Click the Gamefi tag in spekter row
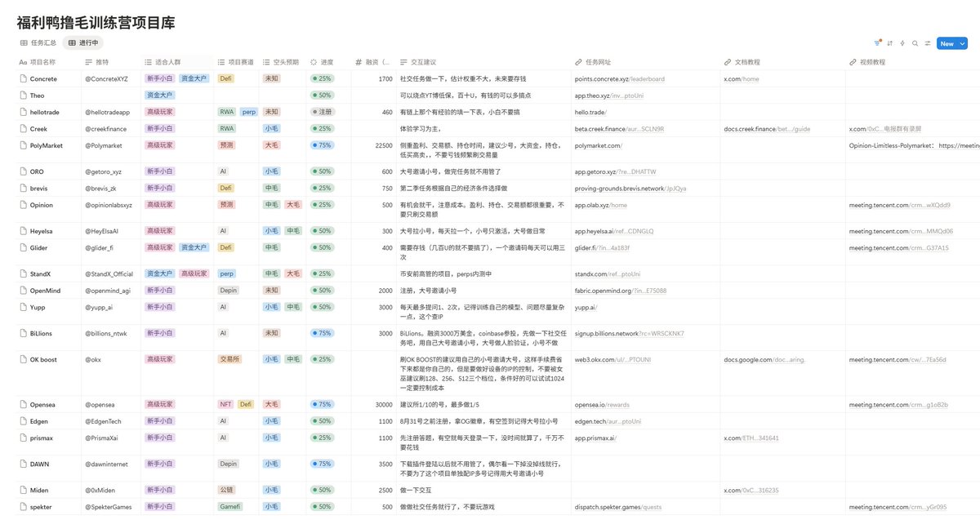Screen dimensions: 980x520 point(231,507)
